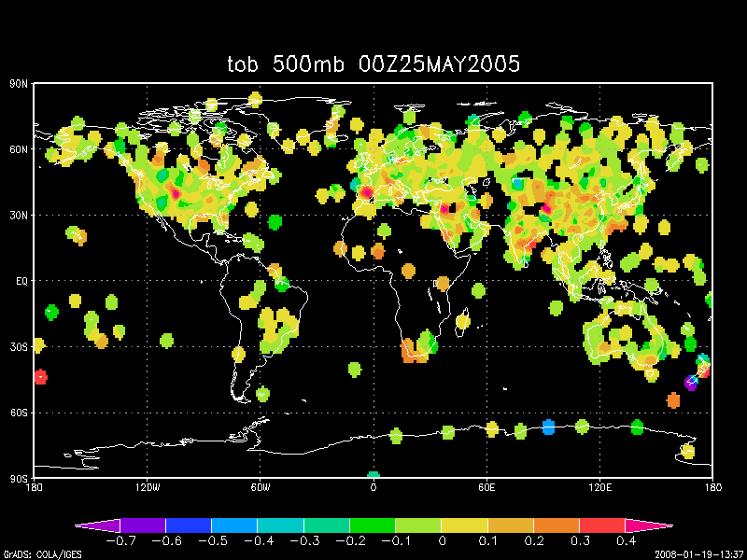Choose the cyan swatch between -0.4 and -0.3

(x=280, y=525)
